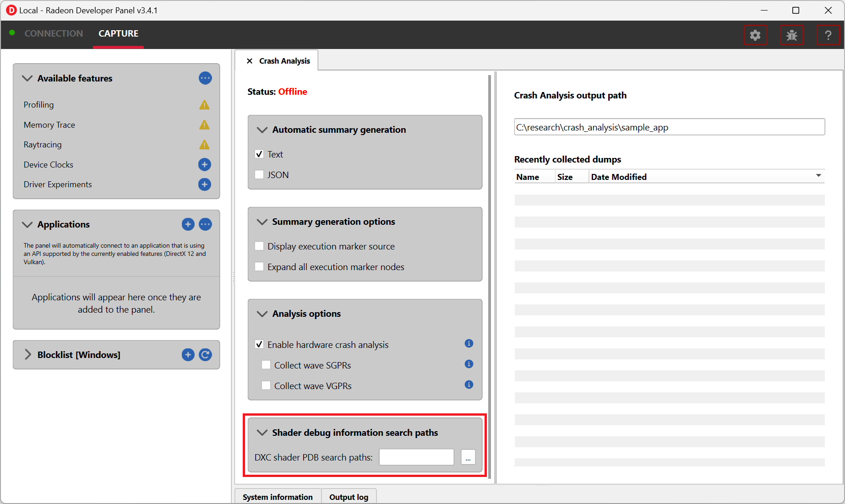Close the Crash Analysis tab
Image resolution: width=845 pixels, height=504 pixels.
coord(250,61)
